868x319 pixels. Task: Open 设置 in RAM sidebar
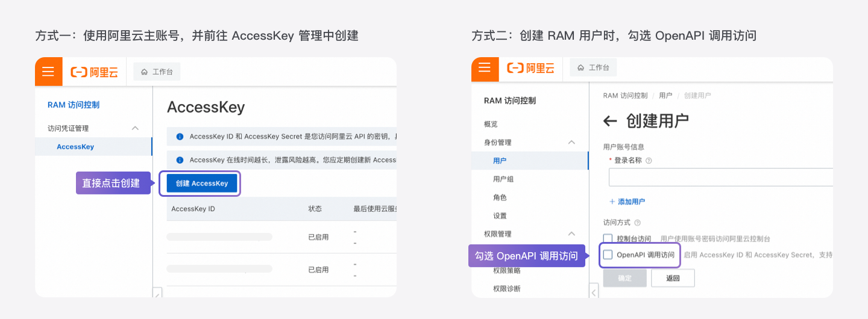click(500, 215)
